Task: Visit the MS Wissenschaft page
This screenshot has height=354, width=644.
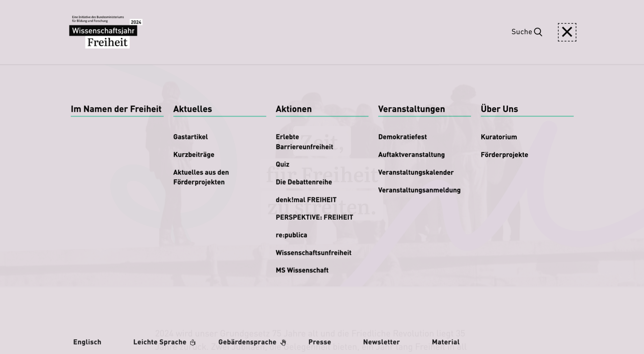Action: (302, 270)
